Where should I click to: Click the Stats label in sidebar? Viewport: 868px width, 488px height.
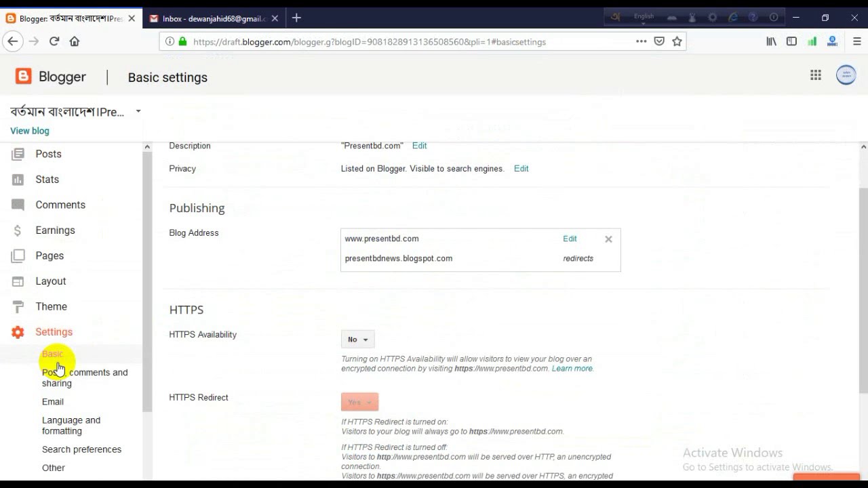tap(47, 180)
